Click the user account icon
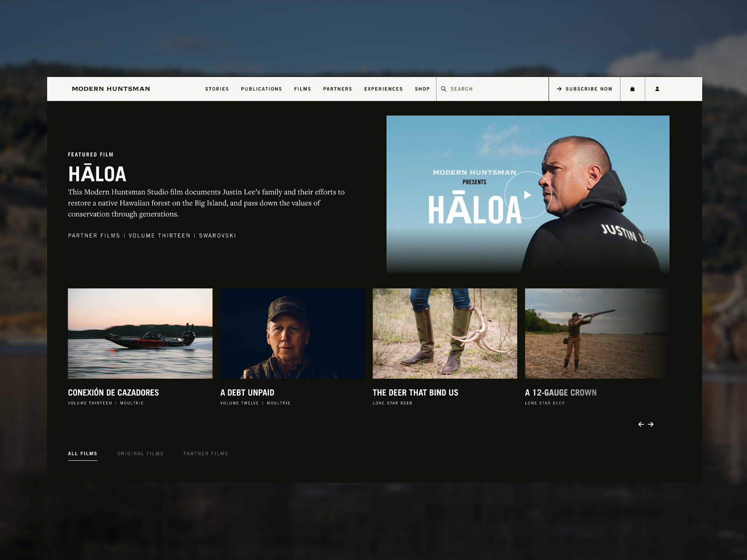 tap(657, 89)
